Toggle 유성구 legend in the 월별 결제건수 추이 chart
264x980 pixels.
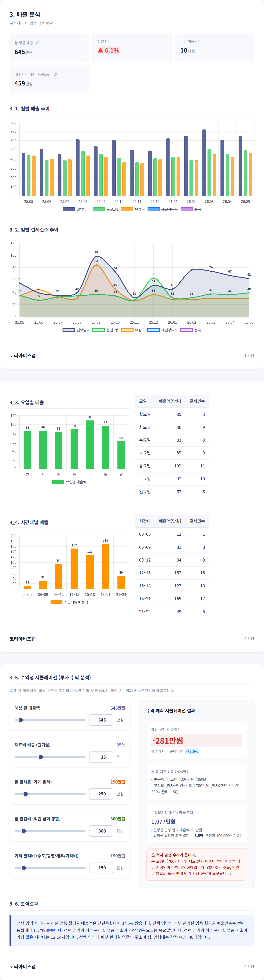(x=133, y=330)
